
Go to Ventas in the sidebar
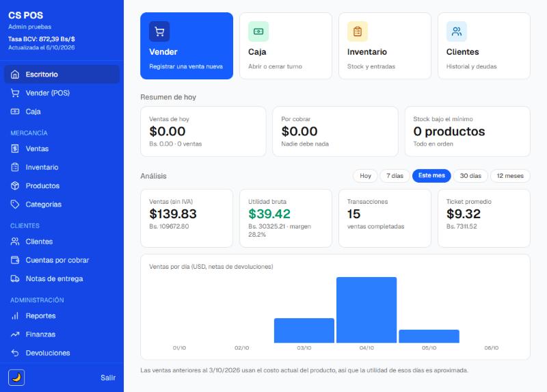pyautogui.click(x=62, y=148)
